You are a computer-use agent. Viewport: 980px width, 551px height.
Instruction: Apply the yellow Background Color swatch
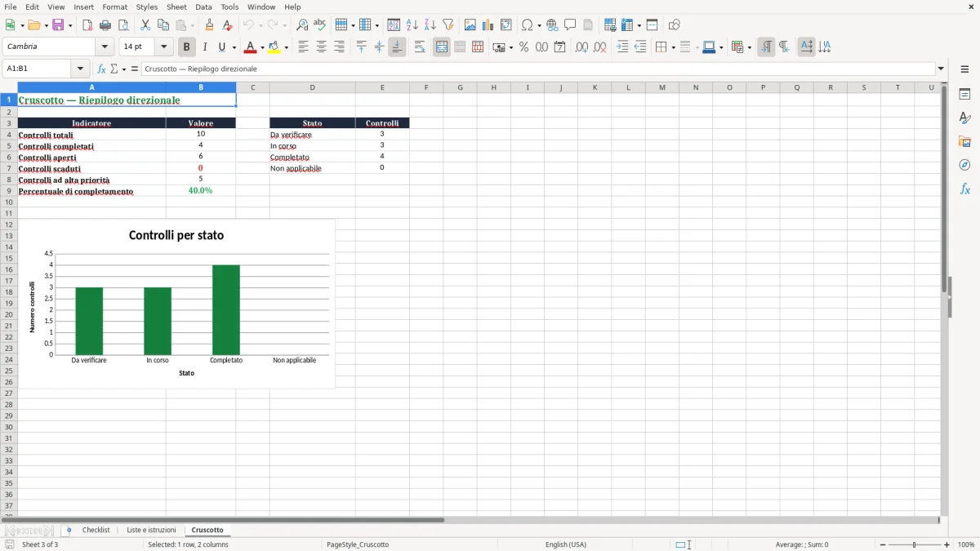[274, 47]
